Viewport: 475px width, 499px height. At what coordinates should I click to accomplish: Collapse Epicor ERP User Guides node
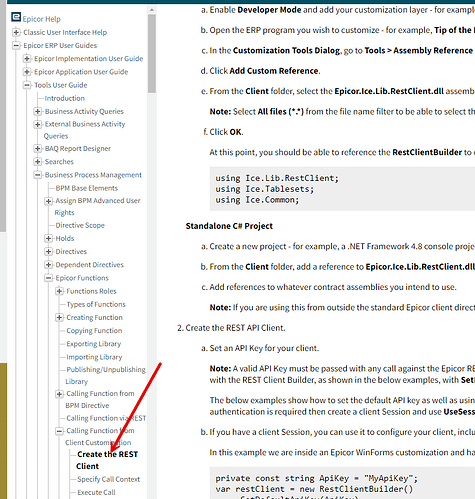click(16, 45)
